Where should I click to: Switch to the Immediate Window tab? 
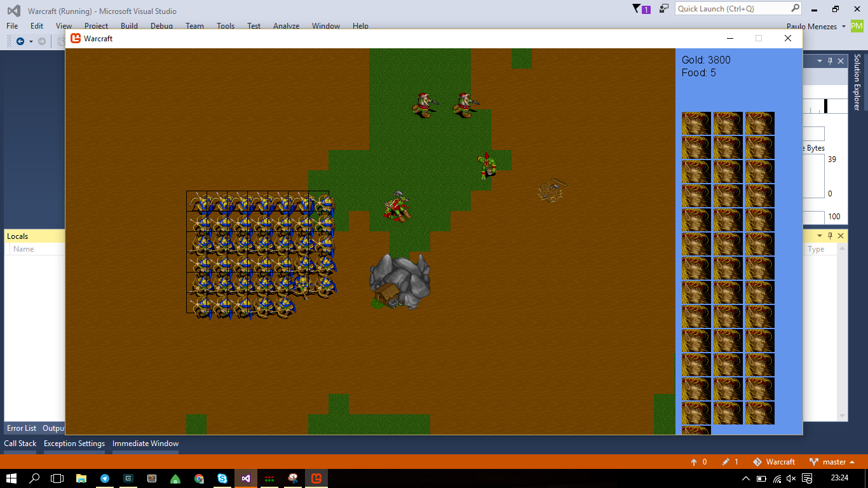pyautogui.click(x=146, y=444)
